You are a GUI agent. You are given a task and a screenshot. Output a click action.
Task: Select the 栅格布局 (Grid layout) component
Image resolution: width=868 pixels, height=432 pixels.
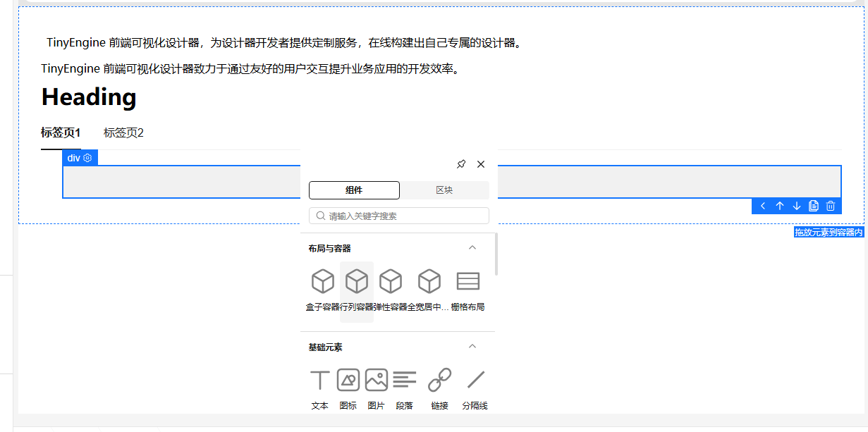point(468,280)
